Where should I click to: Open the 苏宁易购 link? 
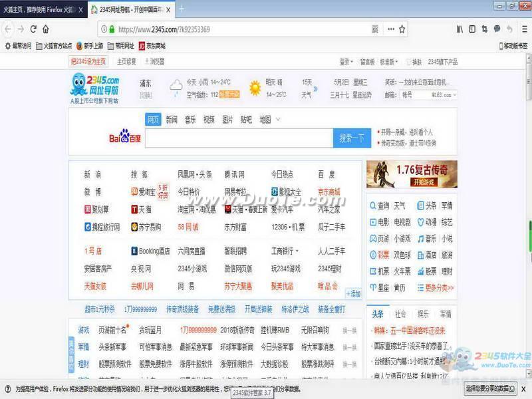coord(146,227)
